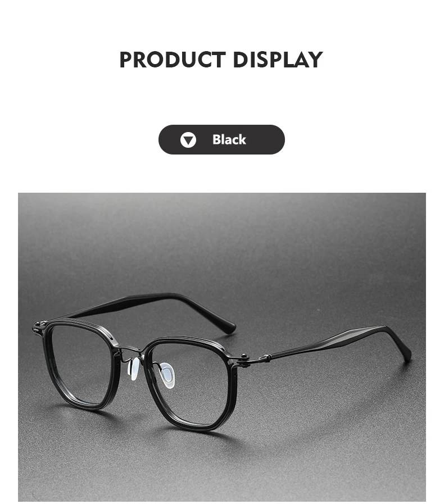
Task: Click the left white nose pad
Action: [133, 370]
